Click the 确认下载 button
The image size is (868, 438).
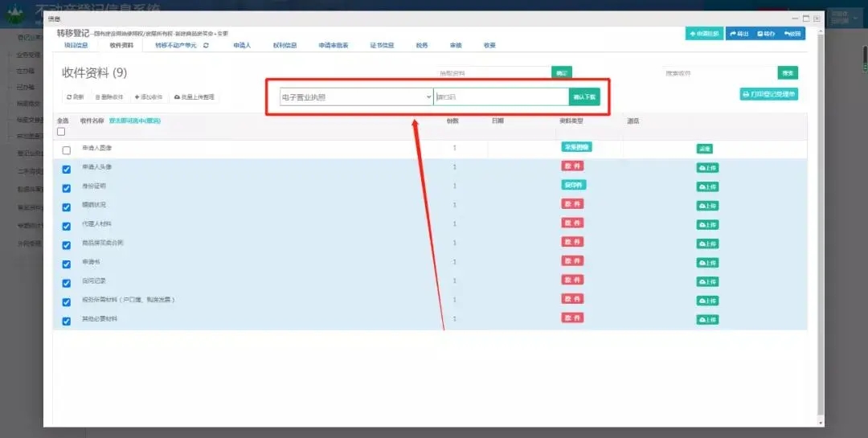click(584, 97)
